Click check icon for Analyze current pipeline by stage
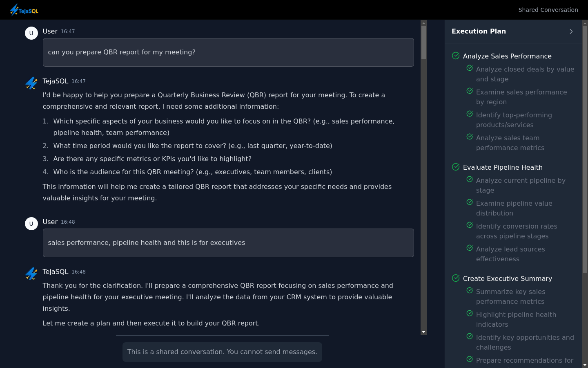588x368 pixels. pos(470,179)
